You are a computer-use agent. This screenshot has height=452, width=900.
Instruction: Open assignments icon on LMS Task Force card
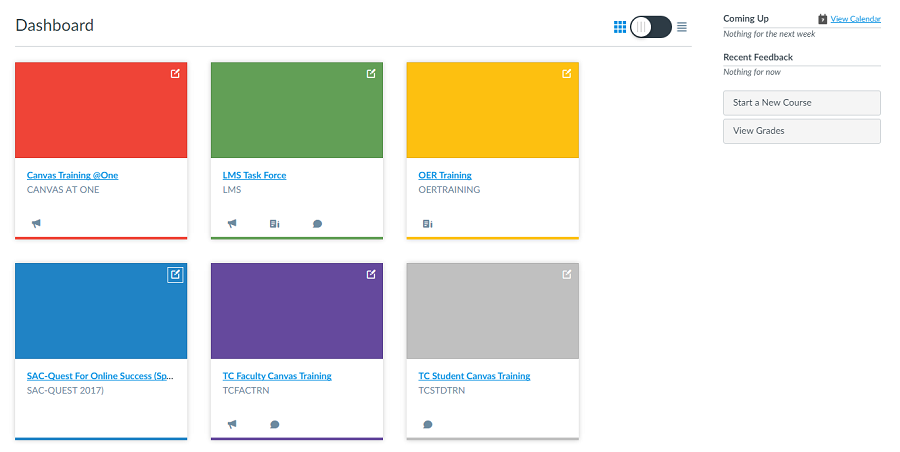tap(274, 224)
